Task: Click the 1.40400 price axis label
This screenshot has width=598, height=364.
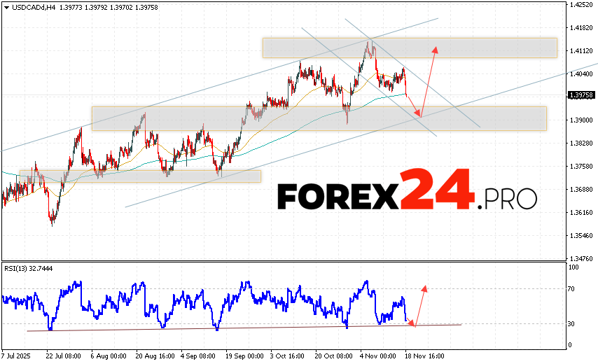Action: click(x=583, y=74)
